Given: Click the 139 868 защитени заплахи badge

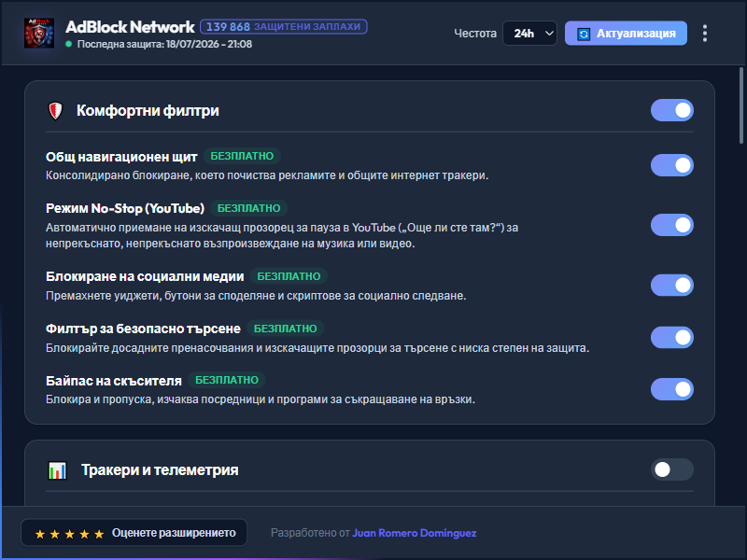Looking at the screenshot, I should click(284, 27).
